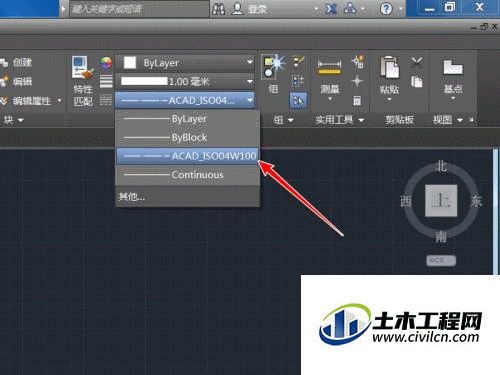Click the calculator icon in utilities

tap(357, 100)
